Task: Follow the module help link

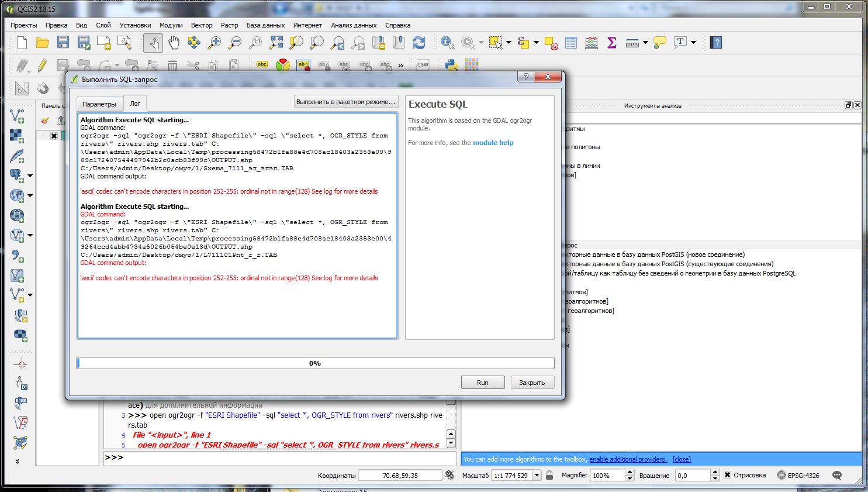Action: point(493,143)
